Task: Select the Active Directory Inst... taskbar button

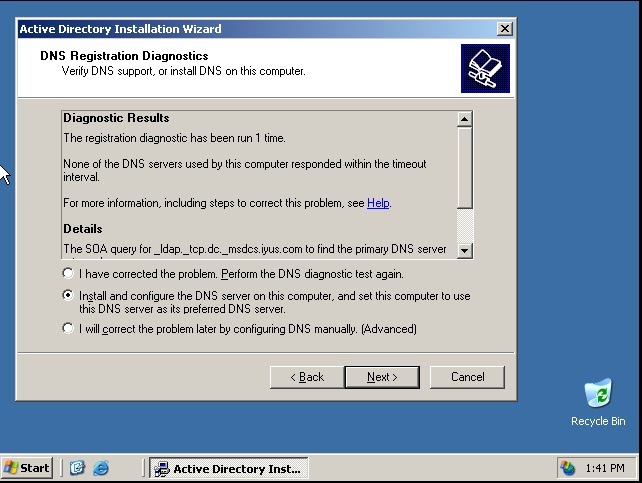Action: tap(228, 468)
